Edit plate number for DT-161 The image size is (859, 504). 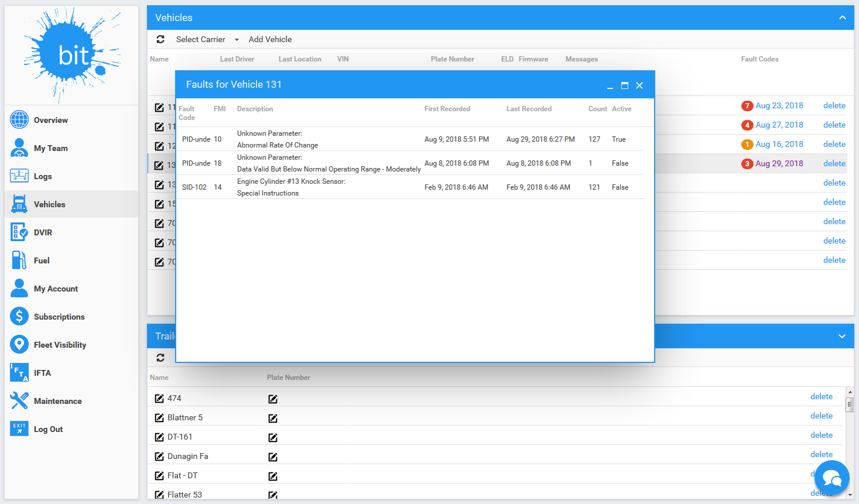pyautogui.click(x=273, y=438)
